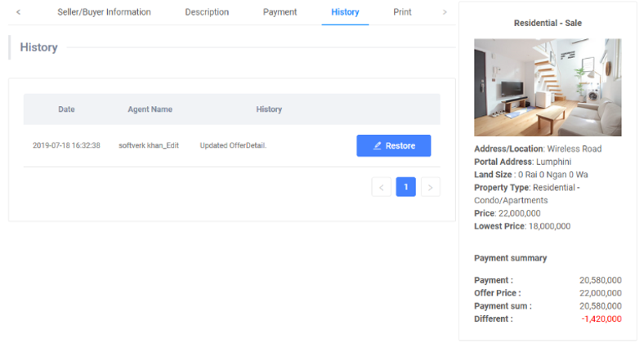This screenshot has height=347, width=644.
Task: Select the 2019-07-18 16:32:38 date cell
Action: point(66,145)
